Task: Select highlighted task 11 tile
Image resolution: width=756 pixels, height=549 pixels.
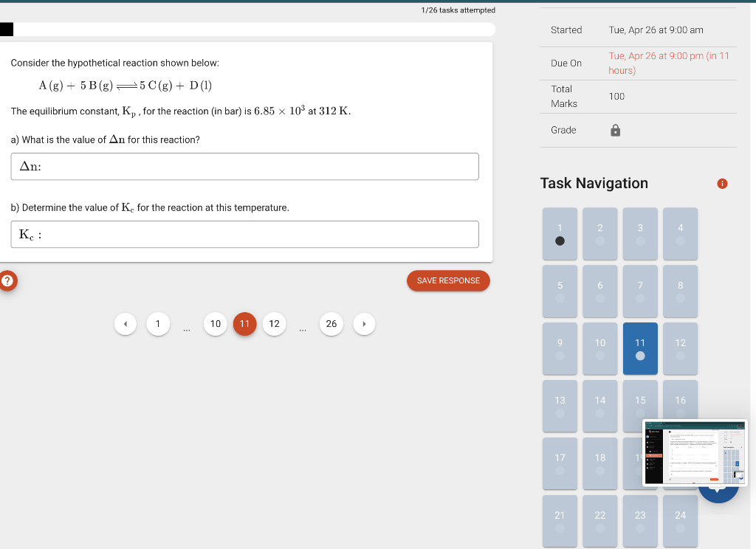Action: point(640,348)
